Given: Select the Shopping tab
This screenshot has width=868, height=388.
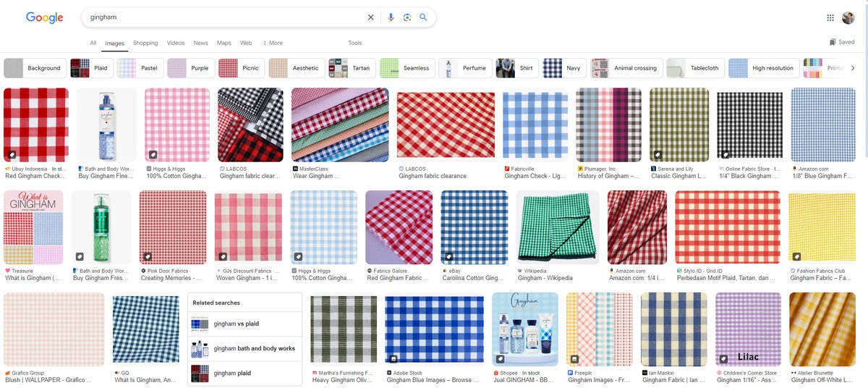Looking at the screenshot, I should 145,43.
